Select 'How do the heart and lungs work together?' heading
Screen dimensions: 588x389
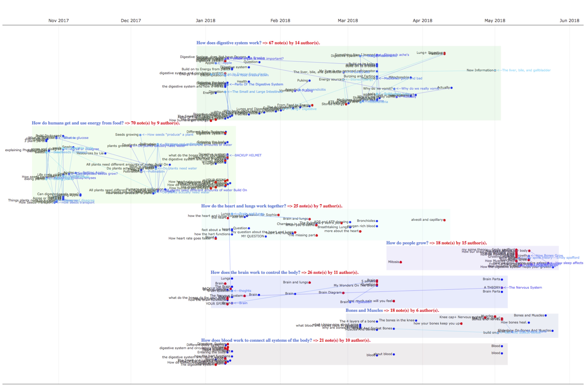(243, 206)
